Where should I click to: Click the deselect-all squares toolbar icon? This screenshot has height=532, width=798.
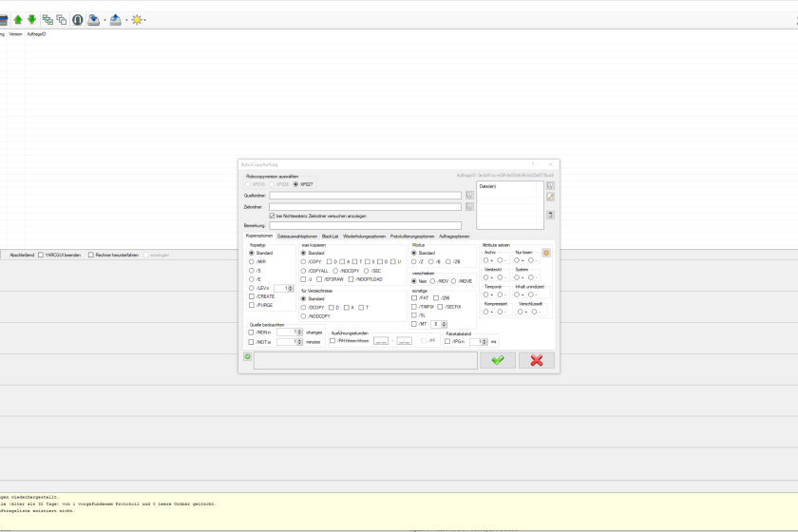click(62, 20)
